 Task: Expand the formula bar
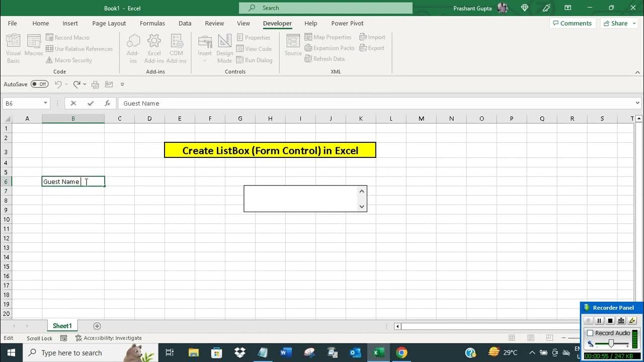point(638,103)
